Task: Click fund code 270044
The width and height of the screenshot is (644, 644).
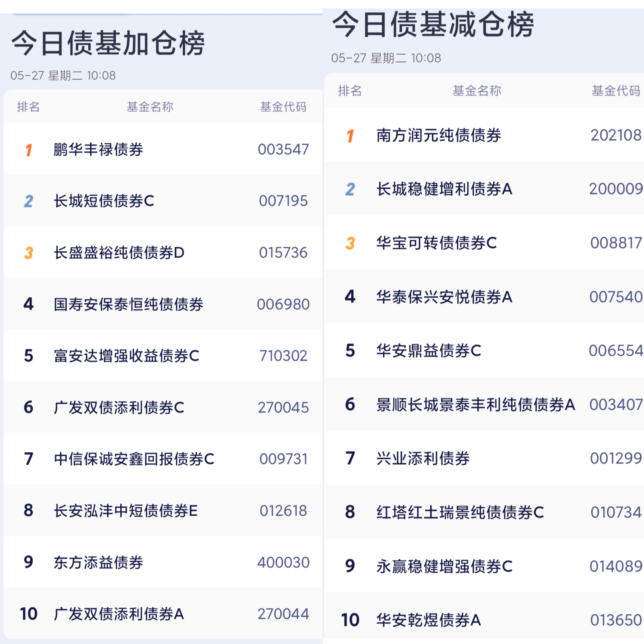Action: click(x=283, y=614)
